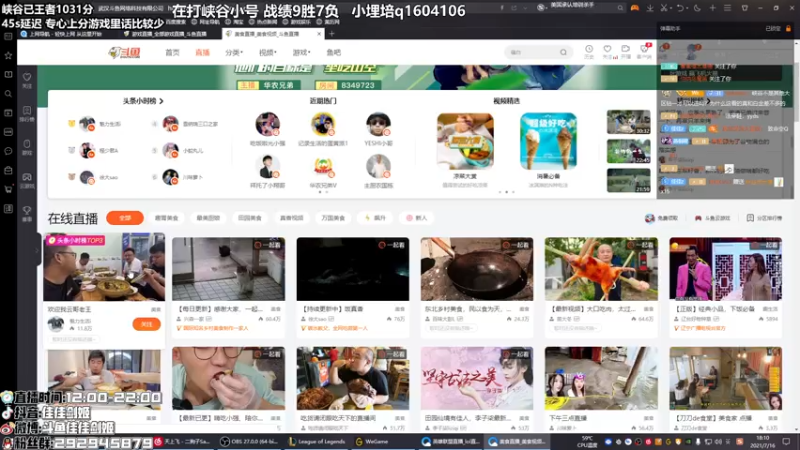Open the black wok stream thumbnail
The height and width of the screenshot is (450, 800).
click(x=477, y=269)
